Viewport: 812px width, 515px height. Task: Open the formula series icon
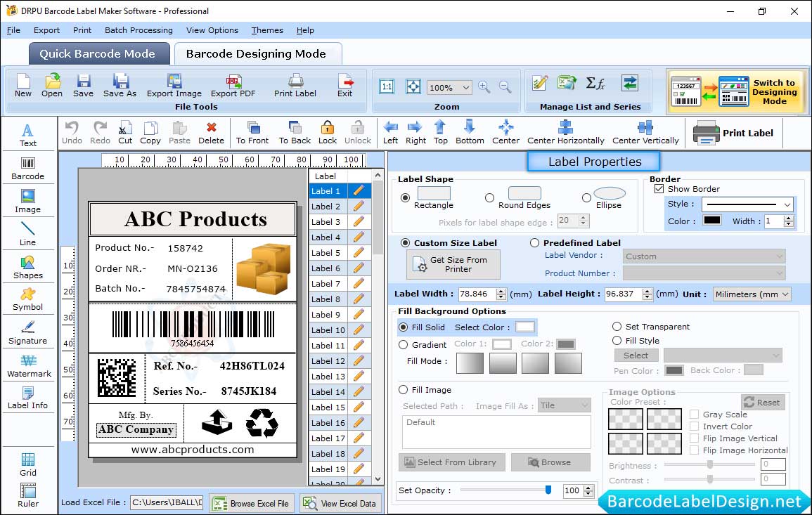pos(595,83)
